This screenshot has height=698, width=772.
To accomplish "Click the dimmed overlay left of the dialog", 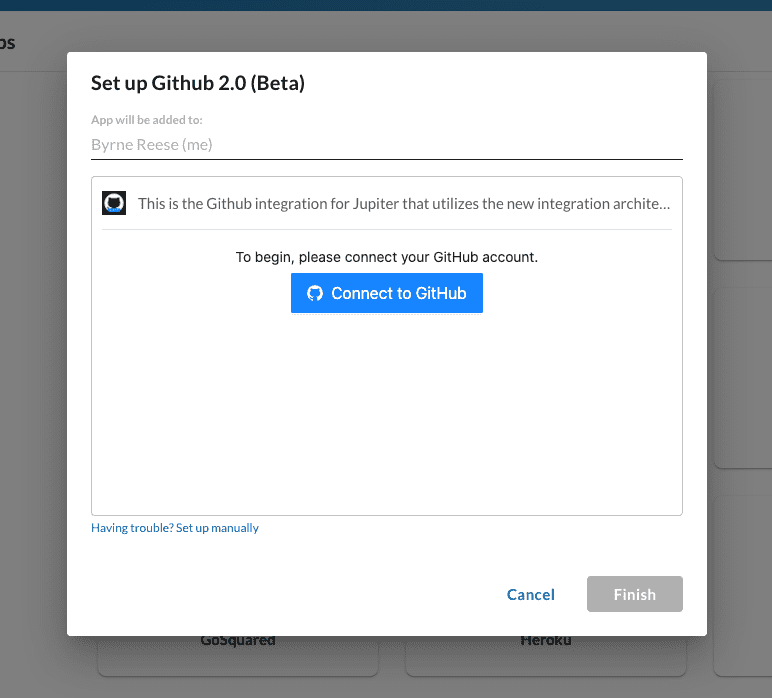I will 33,350.
